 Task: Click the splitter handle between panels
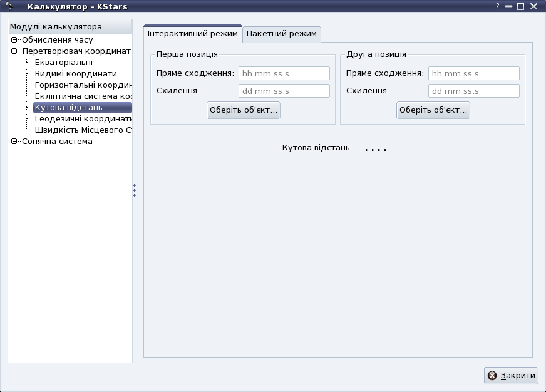[135, 190]
